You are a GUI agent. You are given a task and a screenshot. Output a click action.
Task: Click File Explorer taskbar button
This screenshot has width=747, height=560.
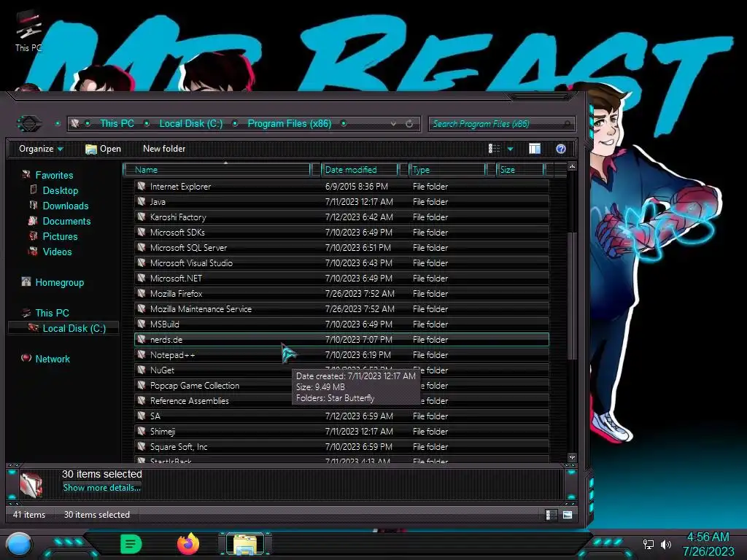[245, 544]
